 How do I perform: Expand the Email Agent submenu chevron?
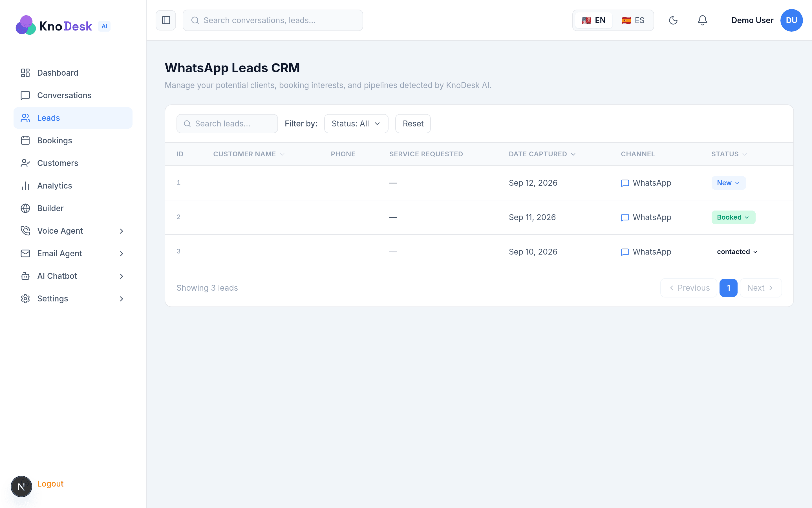122,253
